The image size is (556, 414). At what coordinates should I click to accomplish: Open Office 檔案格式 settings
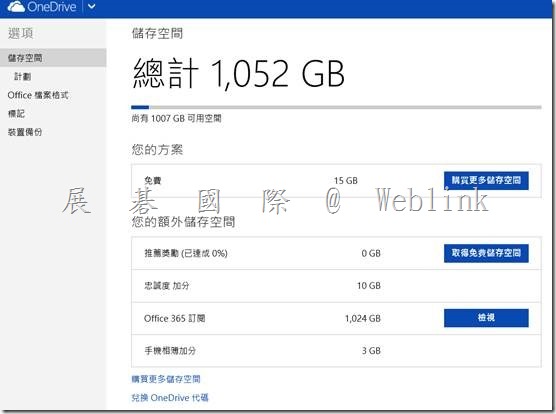point(38,95)
